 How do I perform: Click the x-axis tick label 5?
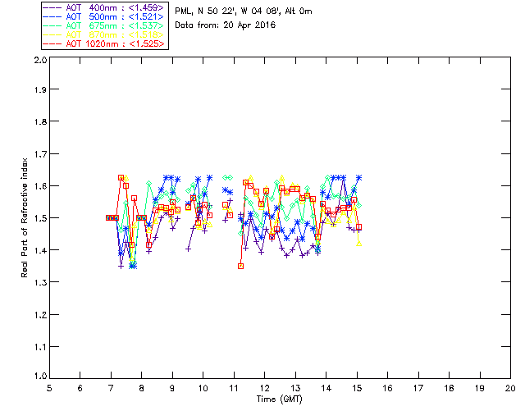pyautogui.click(x=49, y=388)
